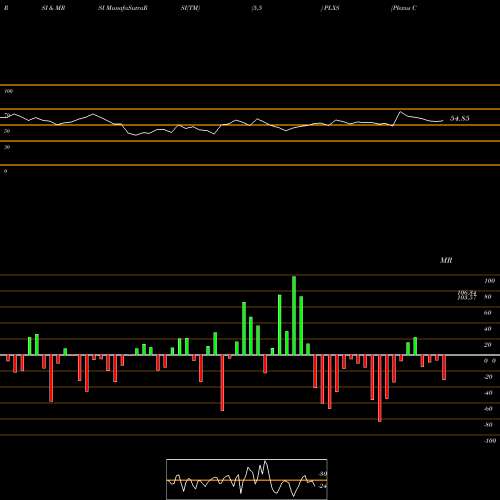Click the 'SI & MR' header text

[53, 8]
